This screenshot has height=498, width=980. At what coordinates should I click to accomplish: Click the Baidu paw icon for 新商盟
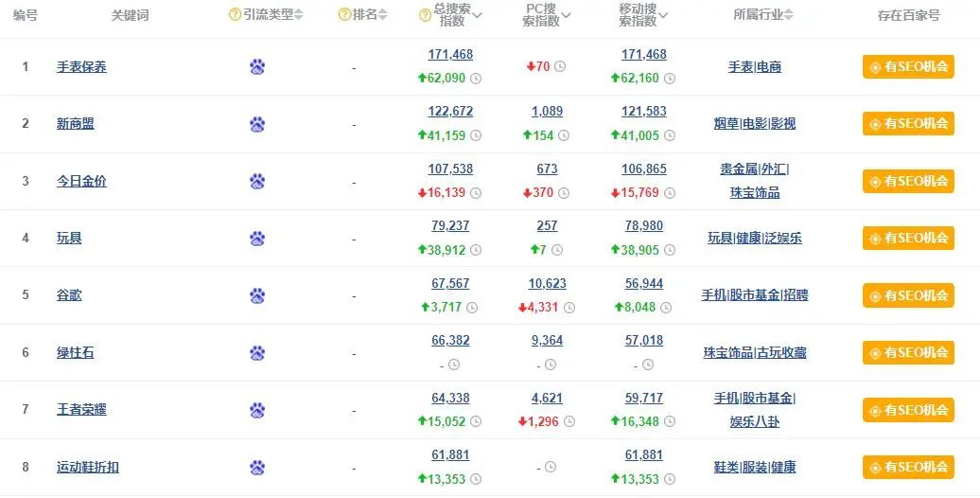257,124
